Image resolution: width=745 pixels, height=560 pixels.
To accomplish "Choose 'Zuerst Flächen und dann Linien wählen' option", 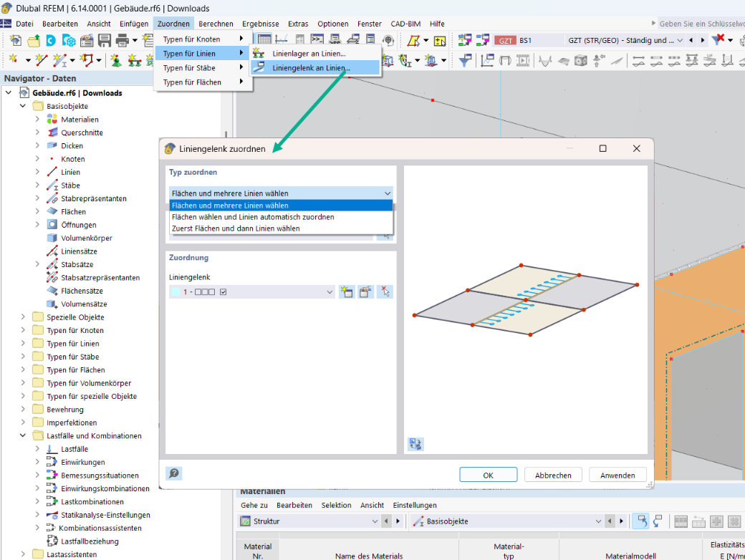I will click(281, 228).
